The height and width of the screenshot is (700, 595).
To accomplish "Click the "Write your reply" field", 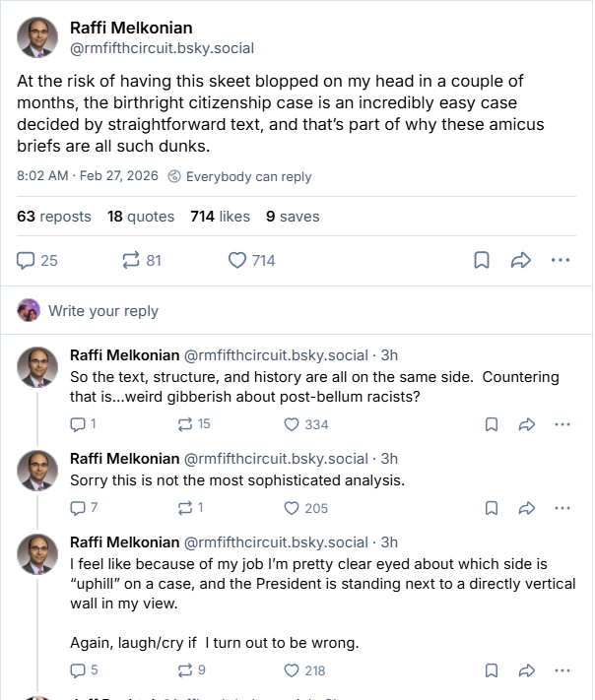I will click(103, 311).
